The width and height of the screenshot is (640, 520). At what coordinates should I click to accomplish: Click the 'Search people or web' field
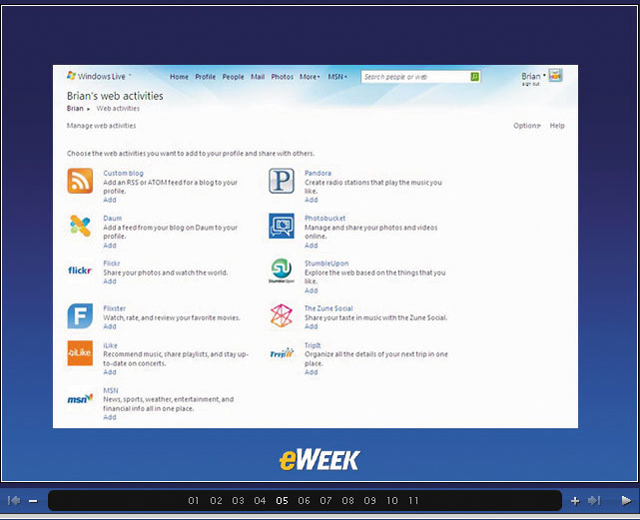(x=415, y=77)
